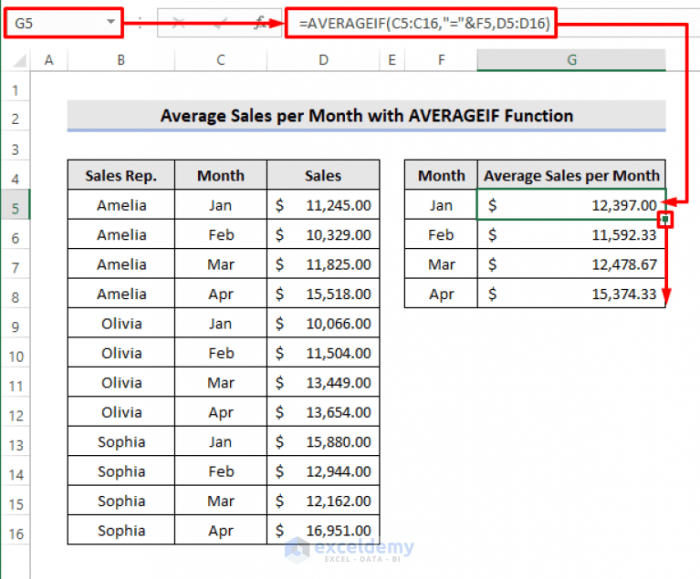
Task: Select cell showing 15,374.33
Action: [x=571, y=294]
